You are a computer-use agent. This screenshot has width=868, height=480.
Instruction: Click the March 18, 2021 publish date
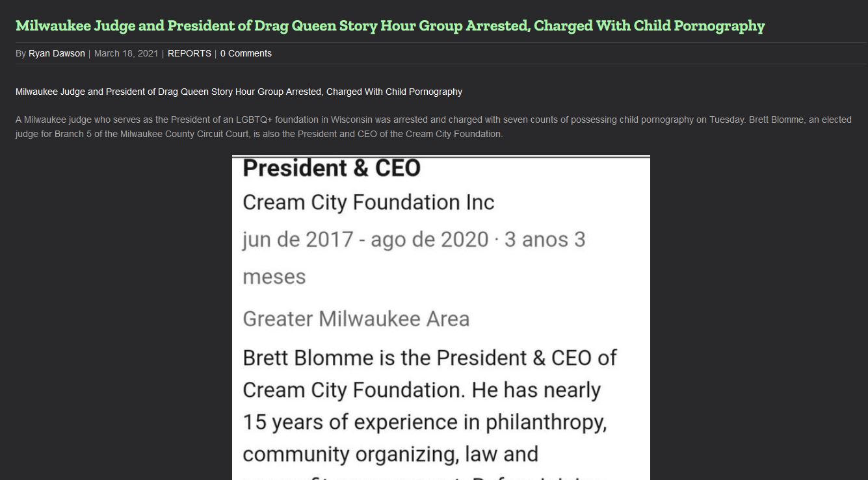126,53
